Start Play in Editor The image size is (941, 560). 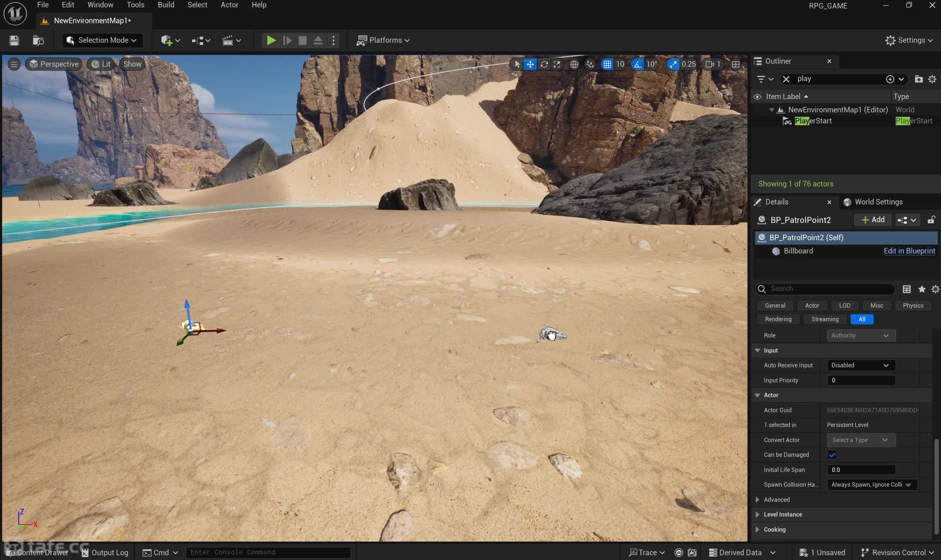tap(271, 40)
